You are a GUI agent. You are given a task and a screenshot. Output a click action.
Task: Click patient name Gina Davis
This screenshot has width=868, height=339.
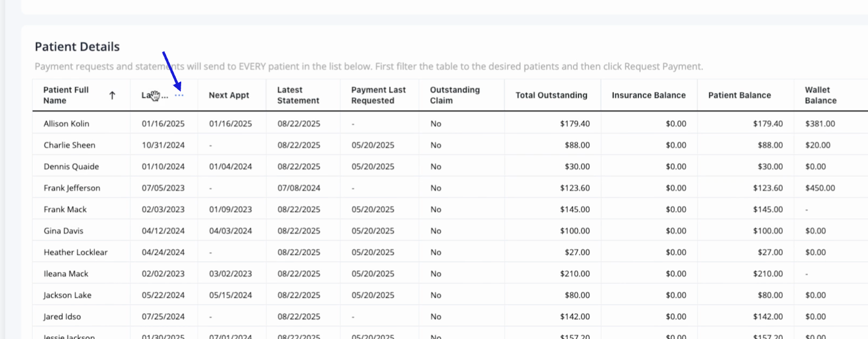63,231
